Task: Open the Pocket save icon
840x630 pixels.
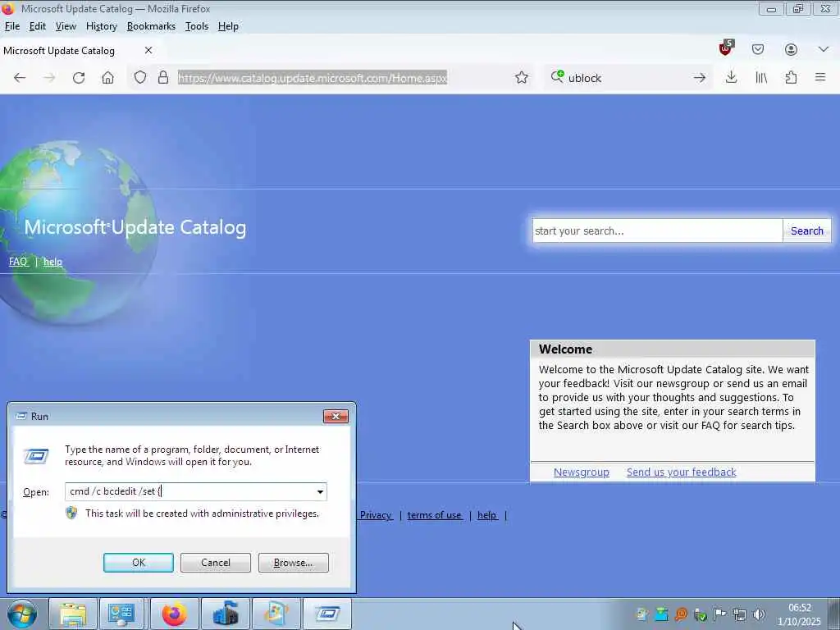Action: coord(757,49)
